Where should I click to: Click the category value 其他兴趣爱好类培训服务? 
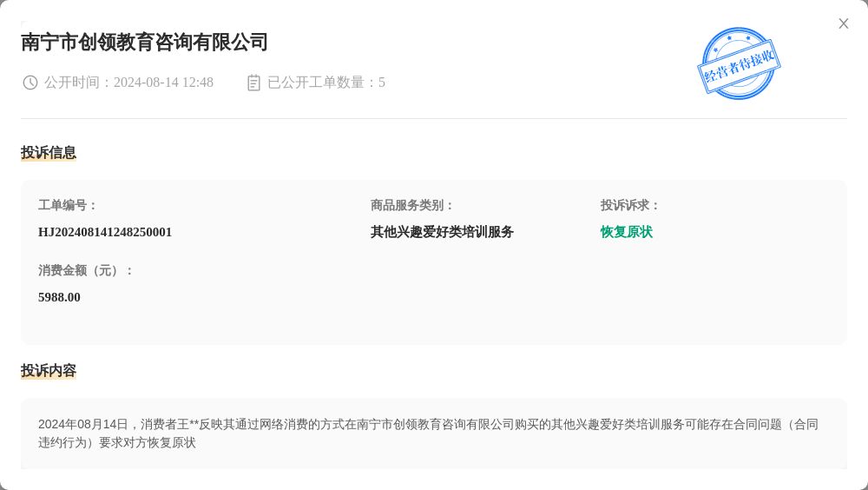(x=443, y=232)
